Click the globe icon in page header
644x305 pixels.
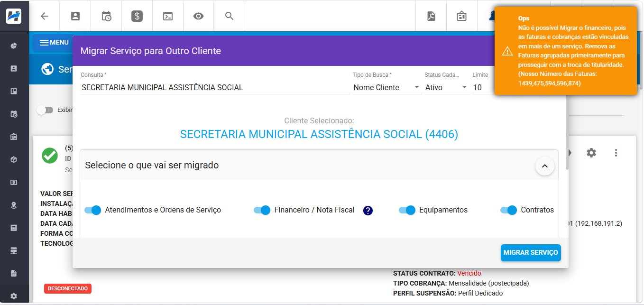click(47, 69)
